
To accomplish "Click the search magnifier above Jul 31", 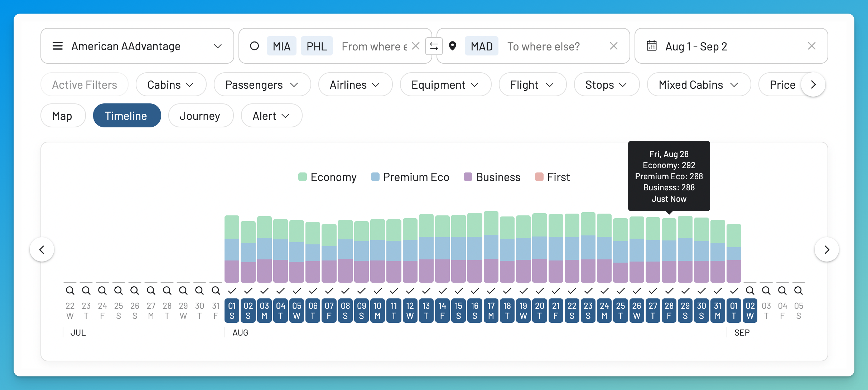I will pos(216,291).
